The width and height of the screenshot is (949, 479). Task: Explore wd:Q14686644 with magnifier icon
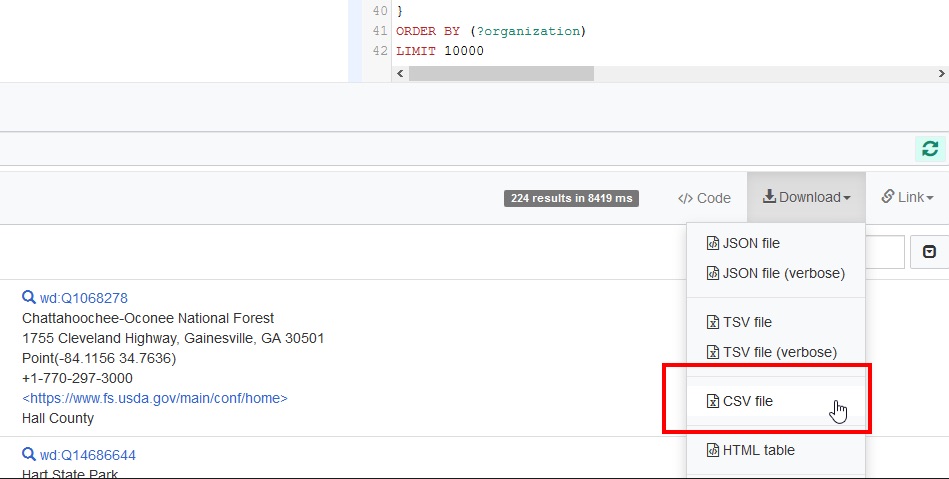(x=28, y=454)
